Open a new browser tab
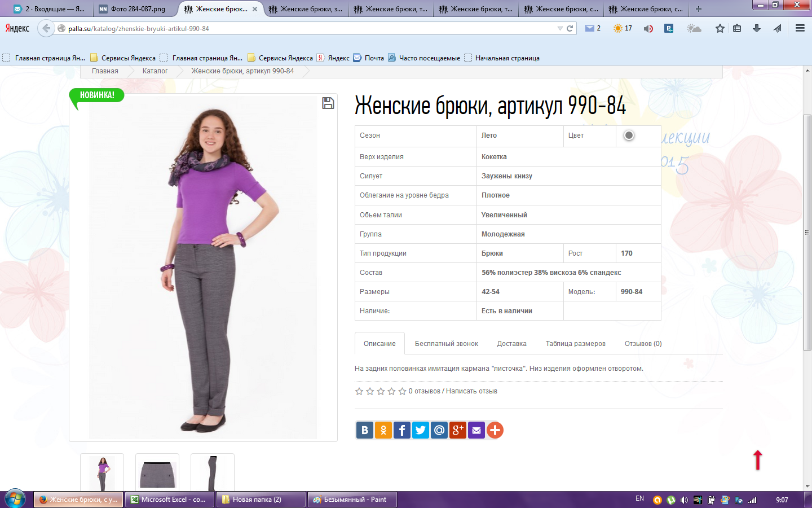This screenshot has width=812, height=508. 699,9
